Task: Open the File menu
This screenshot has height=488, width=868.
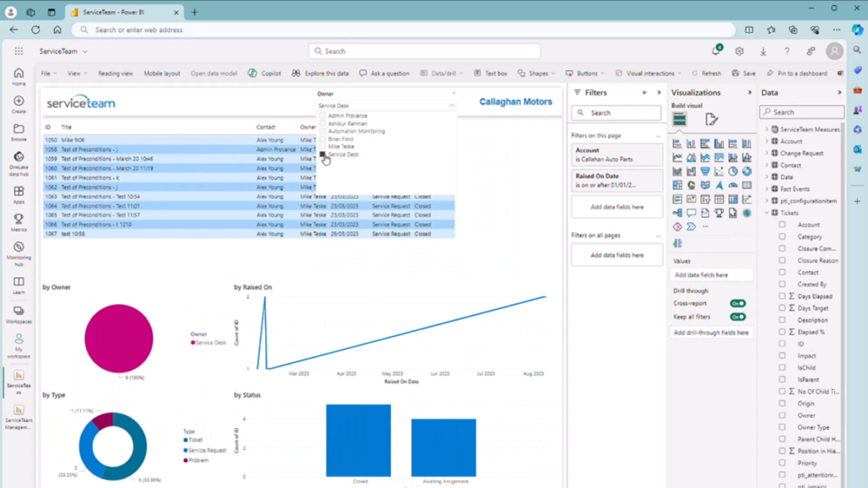Action: [48, 73]
